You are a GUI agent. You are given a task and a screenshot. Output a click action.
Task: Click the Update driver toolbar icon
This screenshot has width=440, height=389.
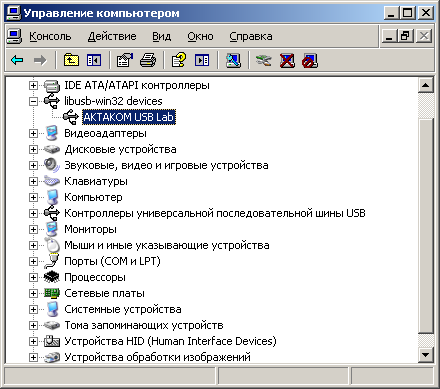coord(263,60)
